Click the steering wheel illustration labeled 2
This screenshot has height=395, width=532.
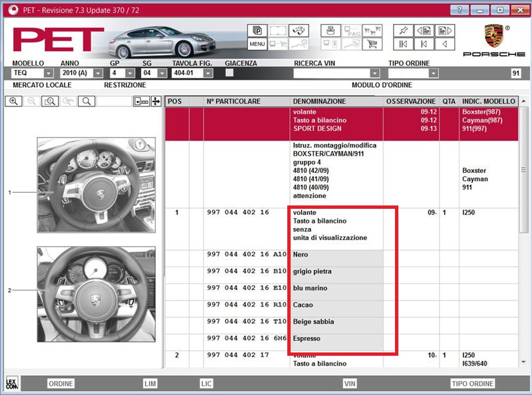click(x=96, y=294)
